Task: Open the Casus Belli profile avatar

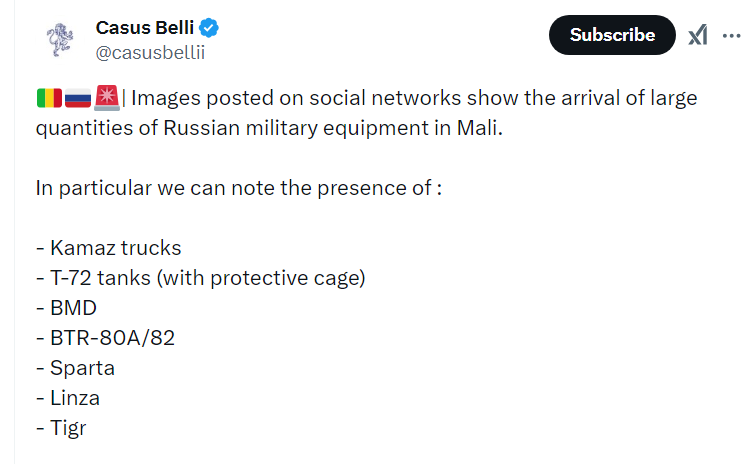Action: tap(60, 40)
